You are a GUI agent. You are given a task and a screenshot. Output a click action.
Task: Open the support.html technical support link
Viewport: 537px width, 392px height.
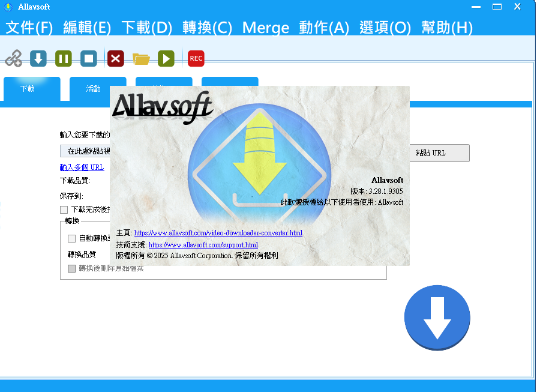coord(203,245)
